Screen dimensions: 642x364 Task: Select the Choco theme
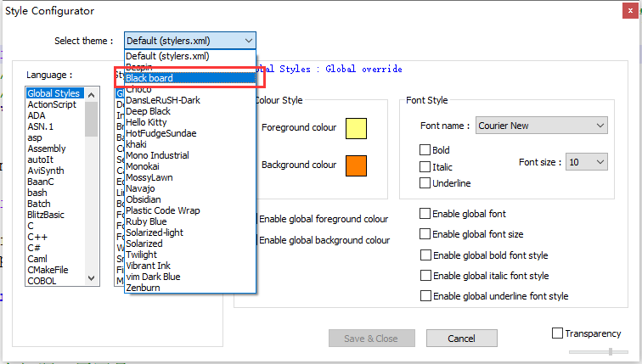(x=190, y=89)
